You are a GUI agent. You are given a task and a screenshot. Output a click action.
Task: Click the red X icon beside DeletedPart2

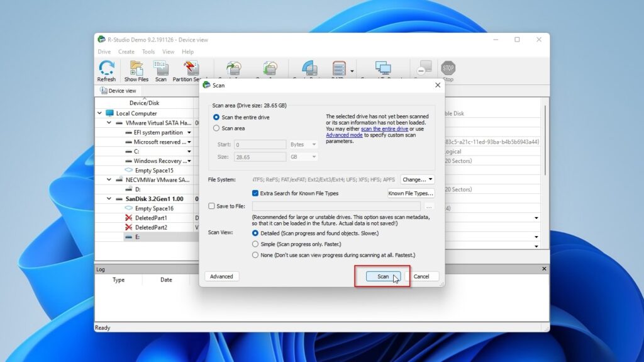(128, 227)
